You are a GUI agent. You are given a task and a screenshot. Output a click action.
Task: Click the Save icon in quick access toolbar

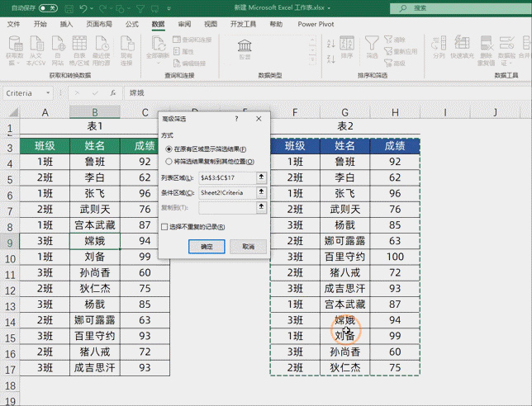point(69,8)
